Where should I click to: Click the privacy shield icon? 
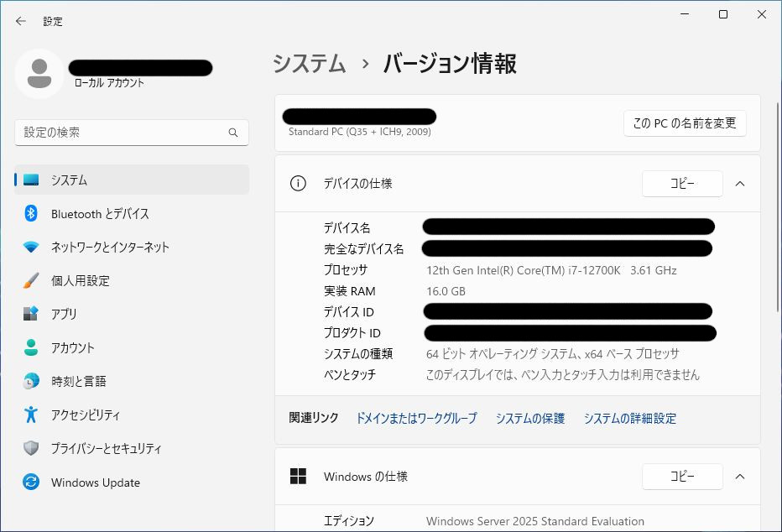tap(31, 448)
